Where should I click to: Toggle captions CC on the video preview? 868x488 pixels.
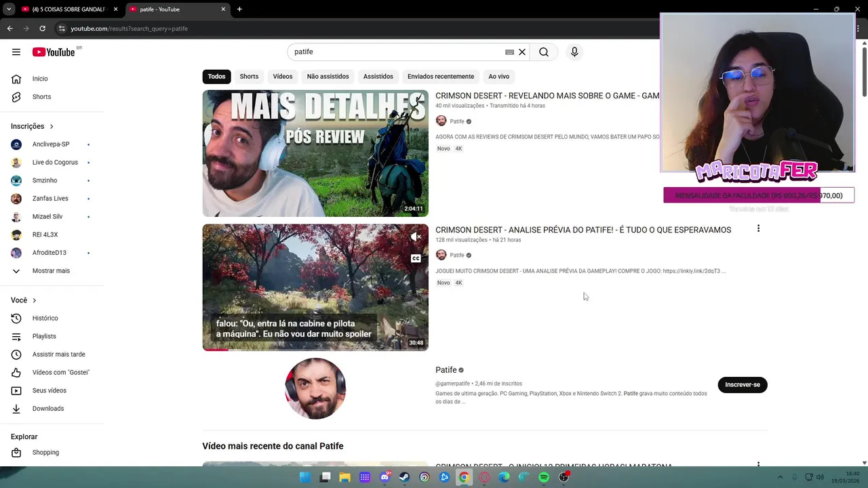coord(416,258)
